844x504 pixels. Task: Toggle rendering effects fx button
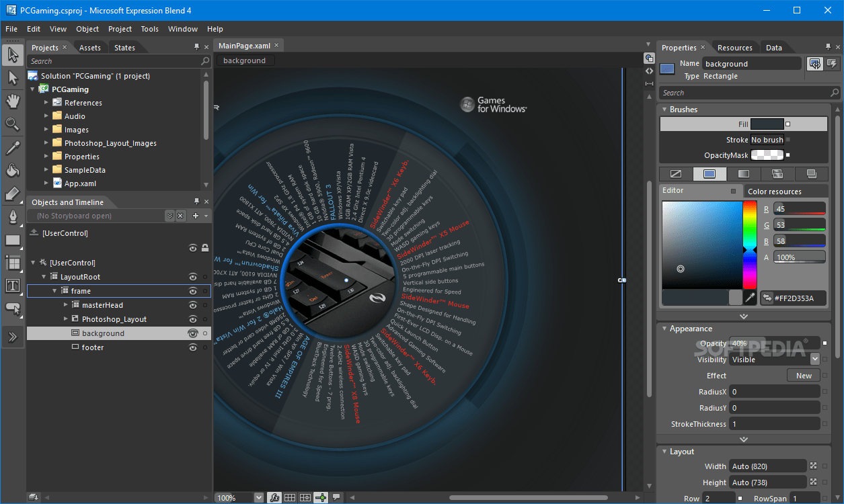(x=274, y=497)
